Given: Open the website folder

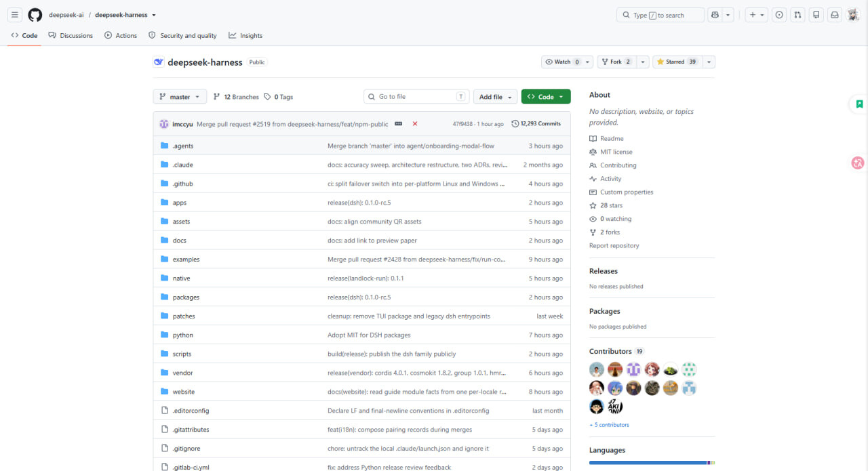Looking at the screenshot, I should 184,392.
